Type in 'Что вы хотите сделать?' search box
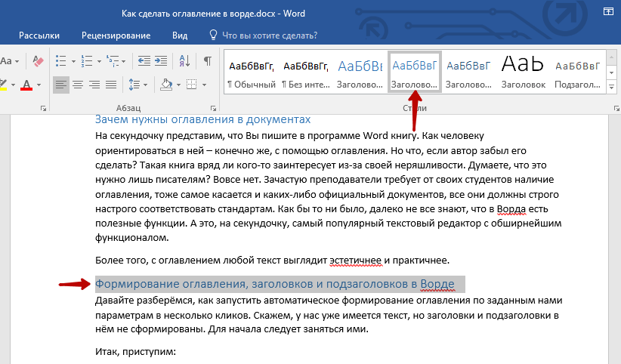The image size is (621, 364). click(268, 35)
